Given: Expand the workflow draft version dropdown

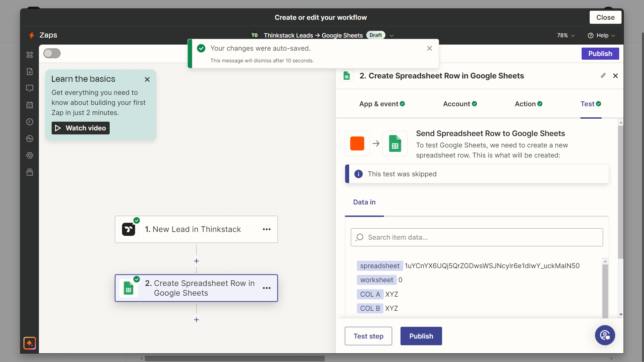Looking at the screenshot, I should pos(391,35).
